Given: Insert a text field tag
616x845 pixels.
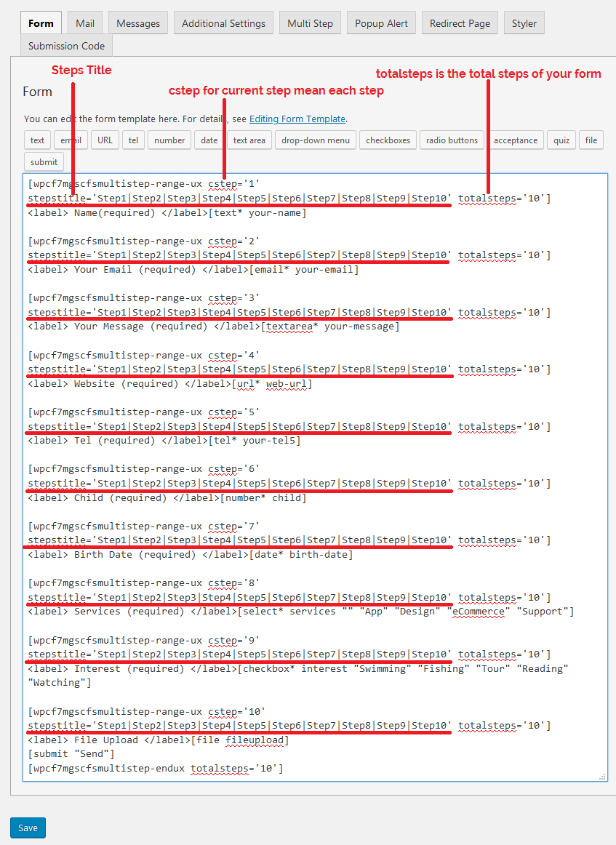Looking at the screenshot, I should click(x=37, y=140).
